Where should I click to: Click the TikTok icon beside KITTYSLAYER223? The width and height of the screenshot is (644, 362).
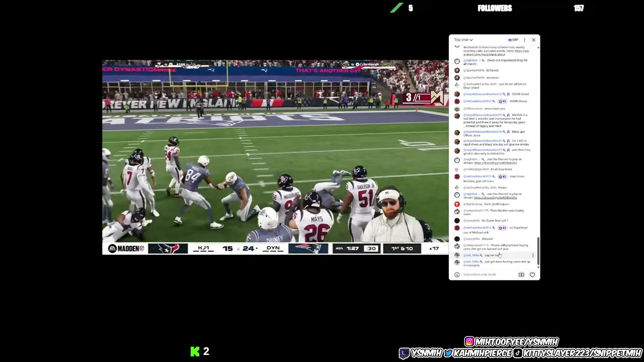tap(517, 353)
